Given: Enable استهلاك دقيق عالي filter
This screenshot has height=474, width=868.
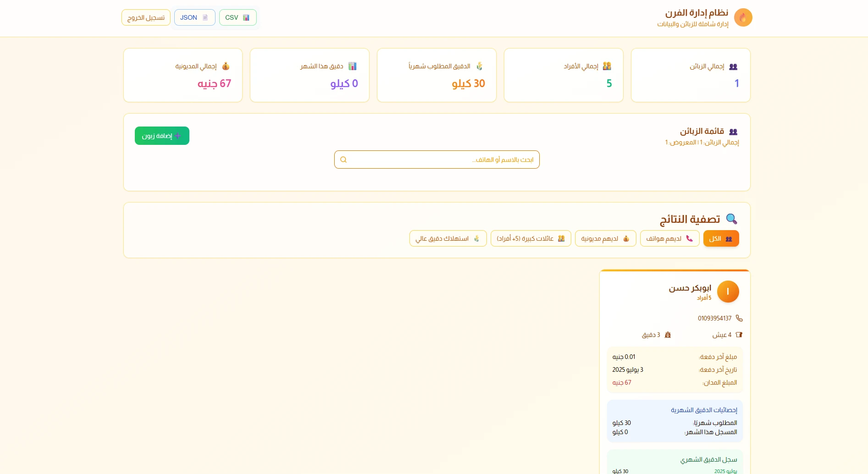Looking at the screenshot, I should click(x=448, y=239).
